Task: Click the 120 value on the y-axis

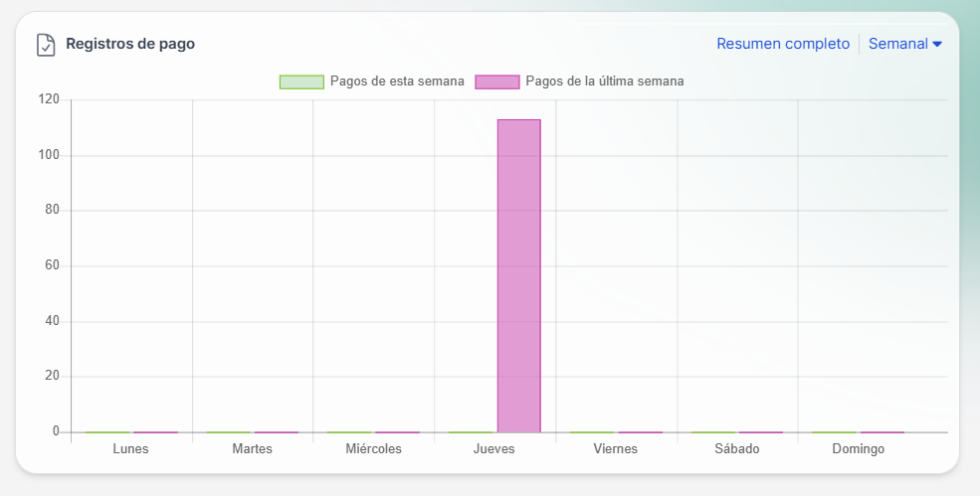Action: click(49, 99)
